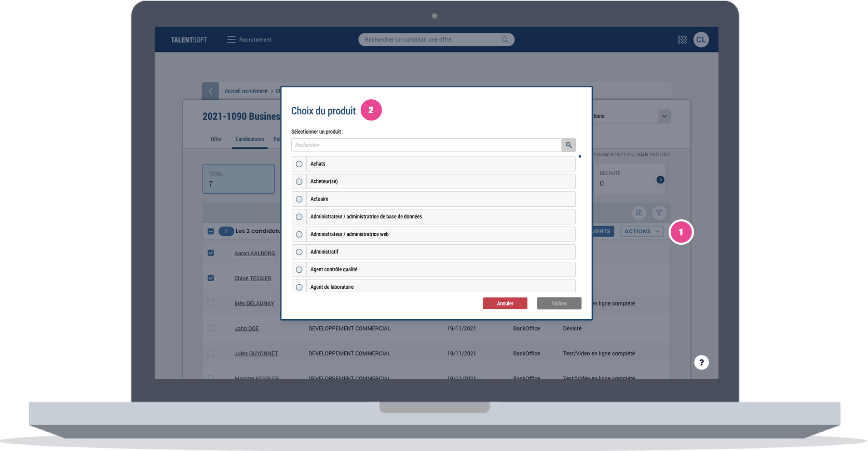The image size is (868, 451).
Task: Click the export file icon
Action: 639,213
